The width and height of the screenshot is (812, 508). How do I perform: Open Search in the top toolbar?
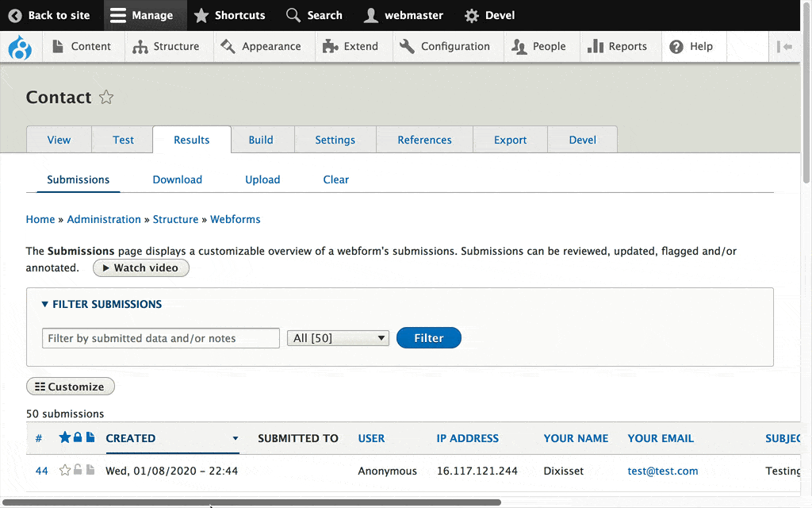click(314, 16)
